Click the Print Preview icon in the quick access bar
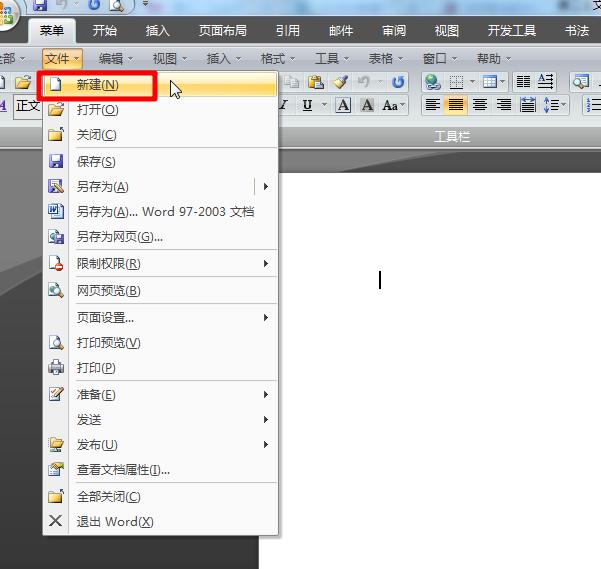The width and height of the screenshot is (601, 569). pos(116,5)
